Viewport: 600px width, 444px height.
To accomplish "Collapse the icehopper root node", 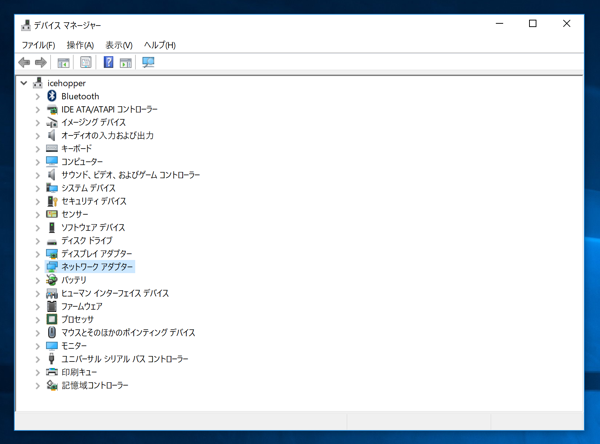I will (24, 83).
